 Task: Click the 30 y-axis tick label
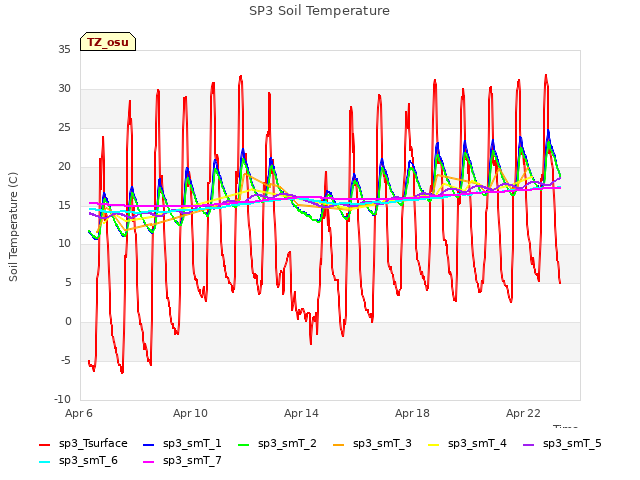[x=64, y=89]
